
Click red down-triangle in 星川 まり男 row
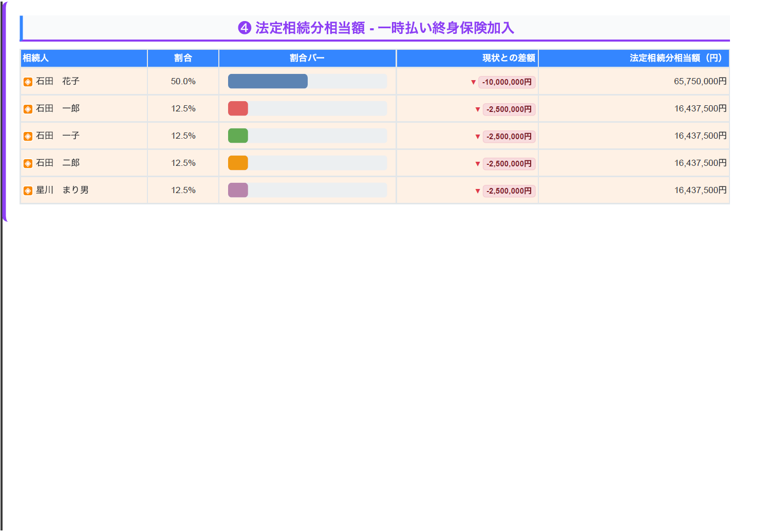point(477,191)
